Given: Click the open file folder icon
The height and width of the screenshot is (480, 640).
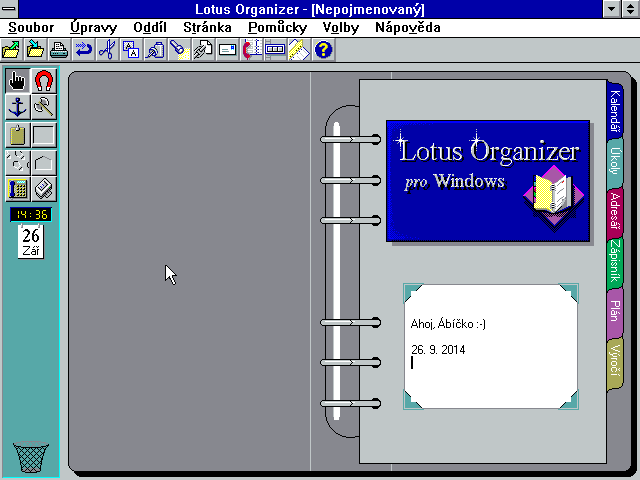Looking at the screenshot, I should pos(11,50).
